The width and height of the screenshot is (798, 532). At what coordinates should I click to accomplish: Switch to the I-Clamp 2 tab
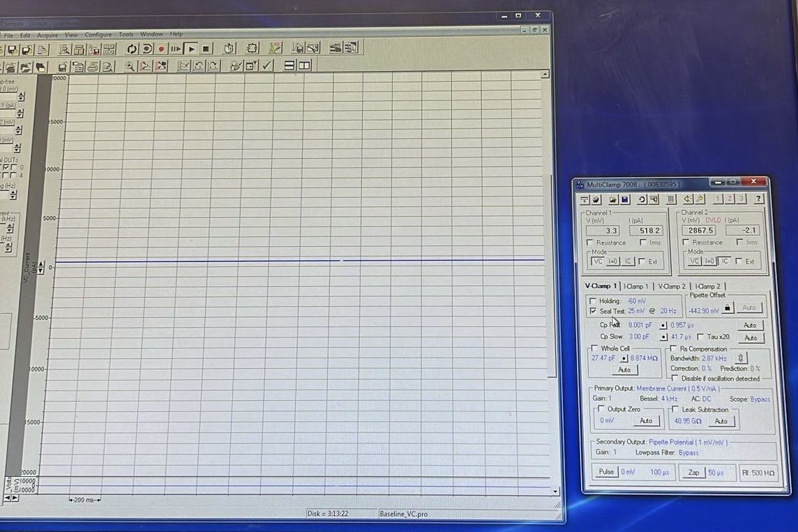tap(708, 287)
